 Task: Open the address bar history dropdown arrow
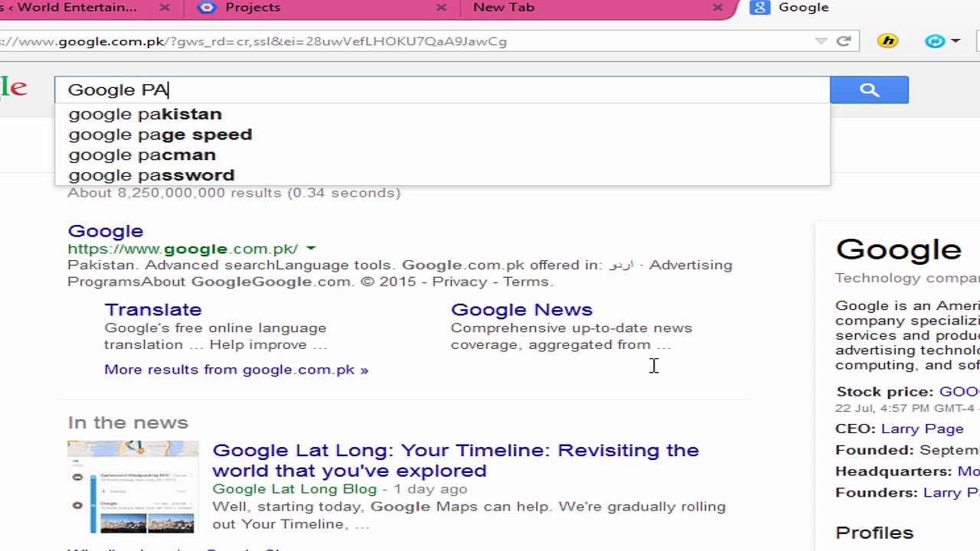(x=821, y=41)
